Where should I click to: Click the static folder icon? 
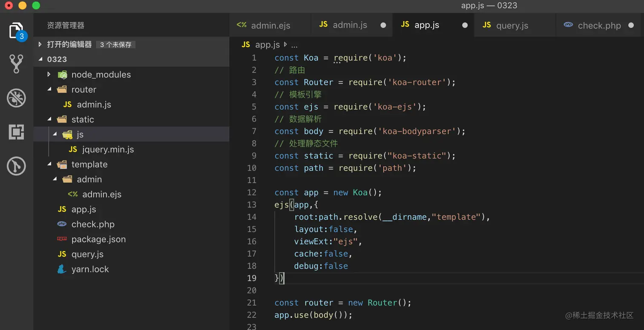pyautogui.click(x=62, y=120)
